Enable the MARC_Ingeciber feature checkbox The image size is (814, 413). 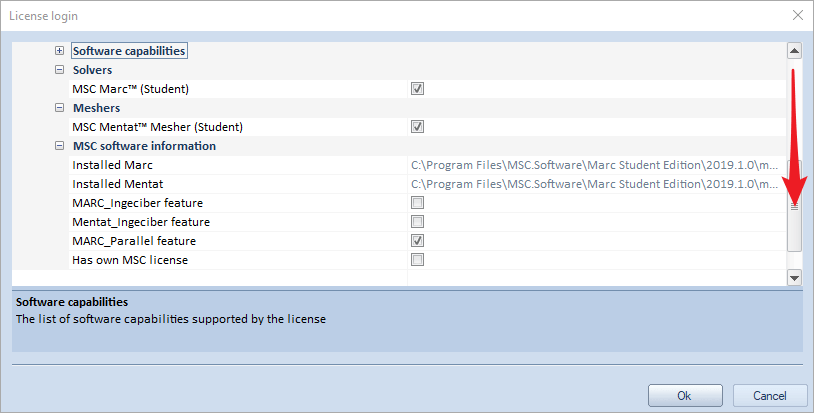418,203
